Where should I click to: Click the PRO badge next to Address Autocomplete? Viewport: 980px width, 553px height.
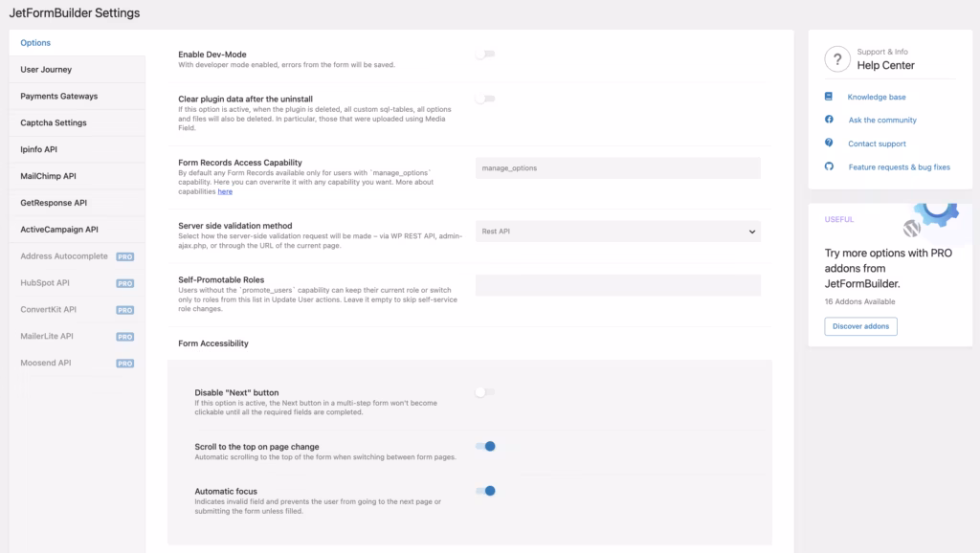[125, 256]
